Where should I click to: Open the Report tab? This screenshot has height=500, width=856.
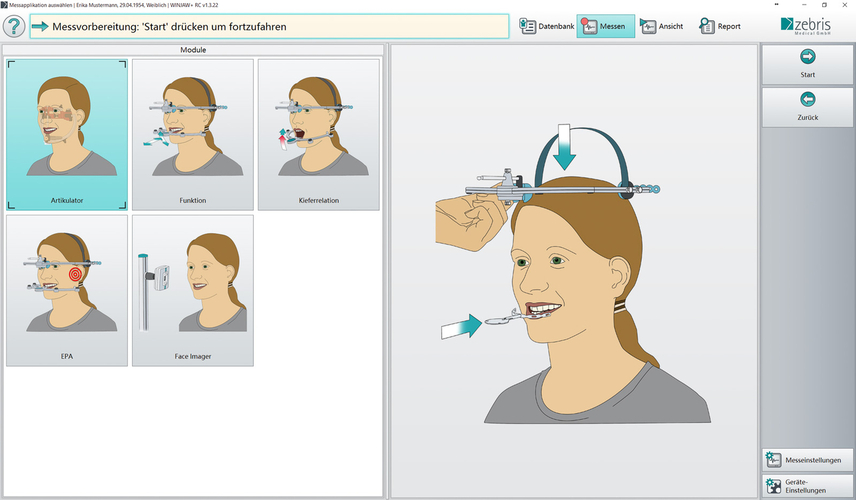pos(720,26)
